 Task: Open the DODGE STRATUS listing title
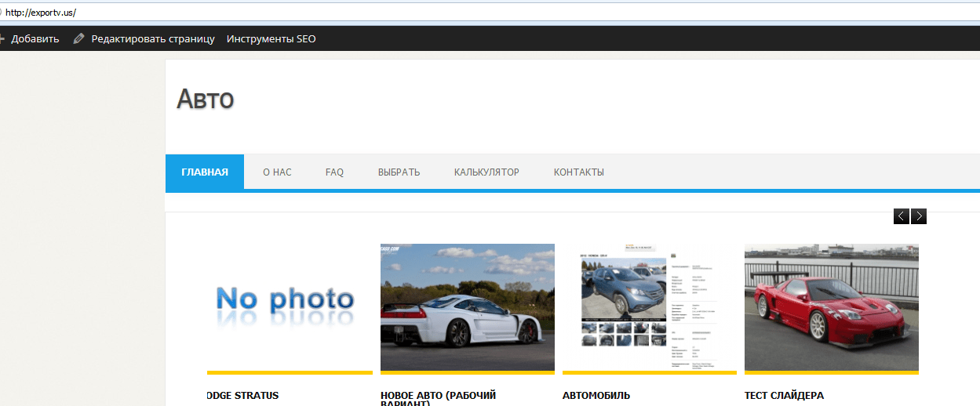(242, 396)
